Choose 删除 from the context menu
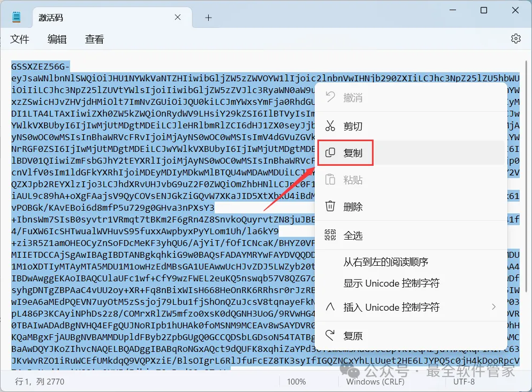The height and width of the screenshot is (392, 532). [x=411, y=206]
